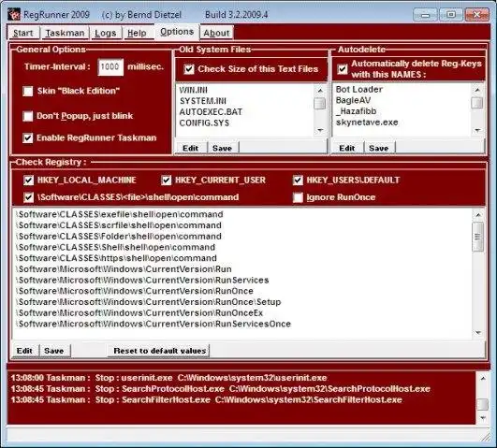Click up arrow of log panel scrollbar
The image size is (497, 448).
click(483, 378)
